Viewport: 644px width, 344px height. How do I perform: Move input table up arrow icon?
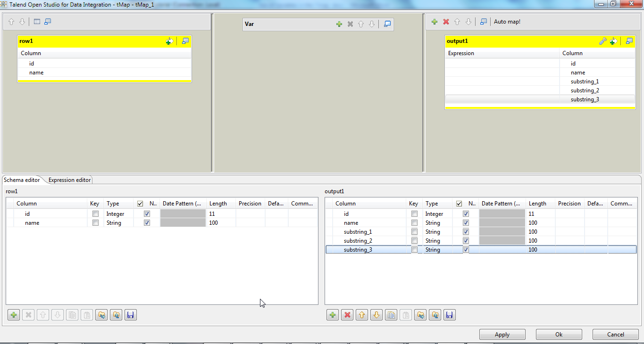point(11,22)
